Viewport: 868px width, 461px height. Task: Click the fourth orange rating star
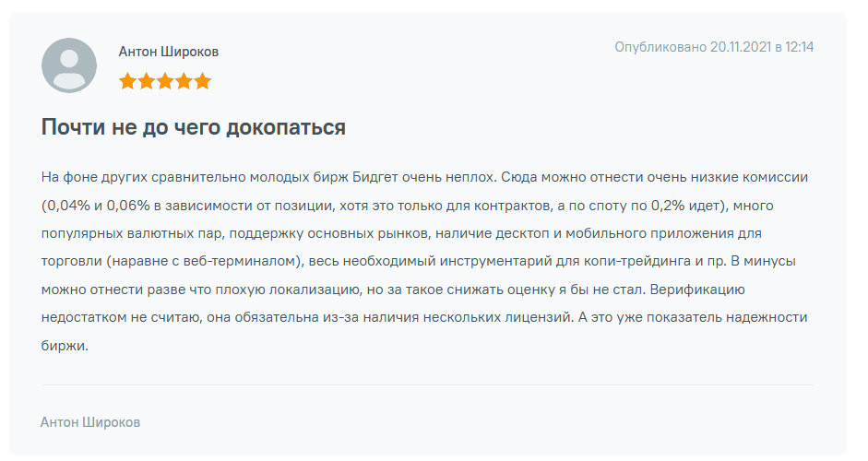(184, 81)
